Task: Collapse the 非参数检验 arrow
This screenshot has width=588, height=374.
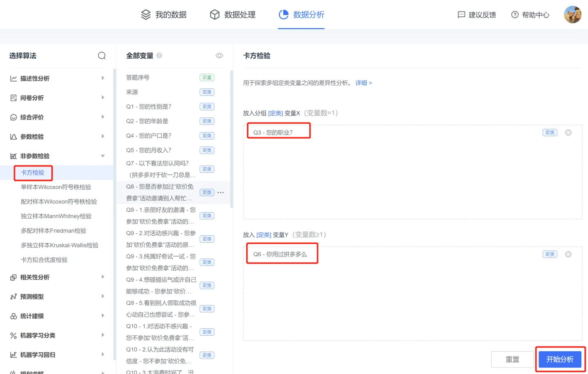Action: pyautogui.click(x=103, y=156)
